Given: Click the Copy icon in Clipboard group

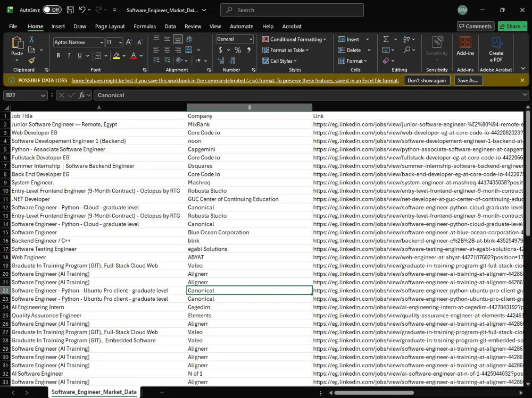Looking at the screenshot, I should pyautogui.click(x=31, y=50).
